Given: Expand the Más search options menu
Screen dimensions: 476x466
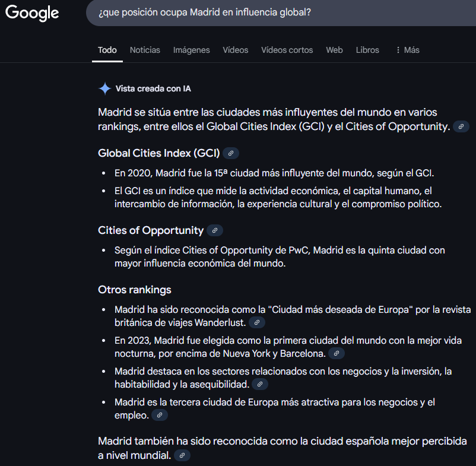Looking at the screenshot, I should pyautogui.click(x=408, y=50).
